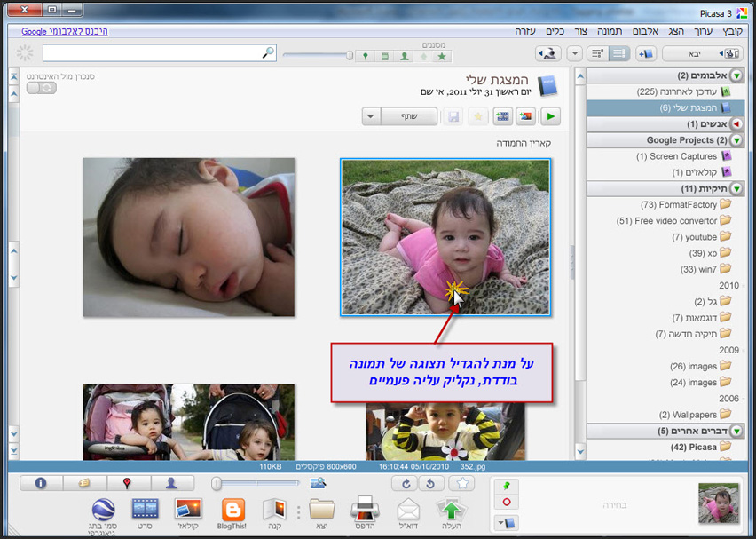Rotate photo counter-clockwise icon
Screen dimensions: 756x539
(431, 483)
